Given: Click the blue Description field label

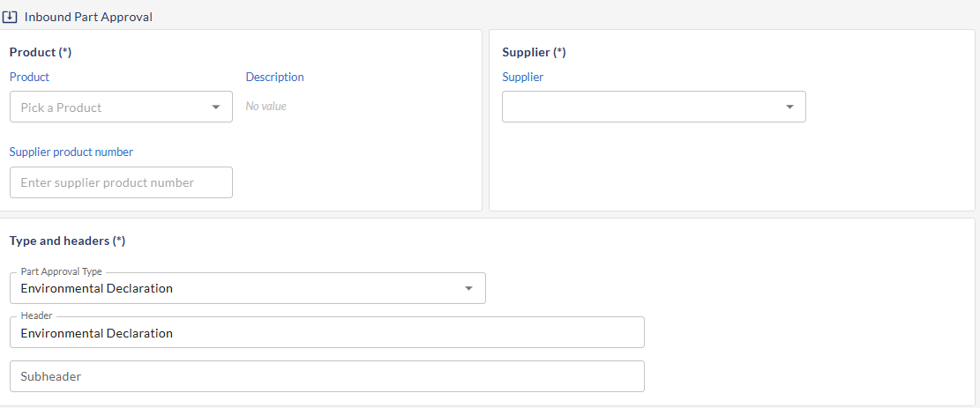Looking at the screenshot, I should [x=274, y=77].
